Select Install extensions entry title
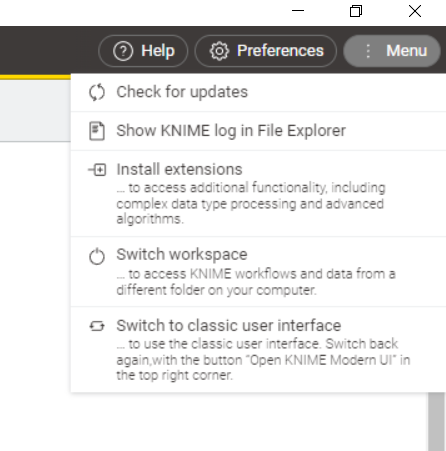 [x=179, y=169]
